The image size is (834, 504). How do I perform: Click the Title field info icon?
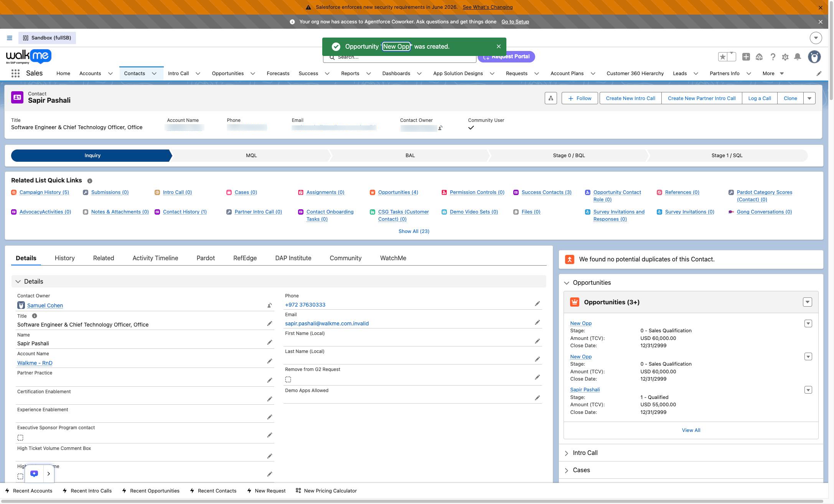35,316
